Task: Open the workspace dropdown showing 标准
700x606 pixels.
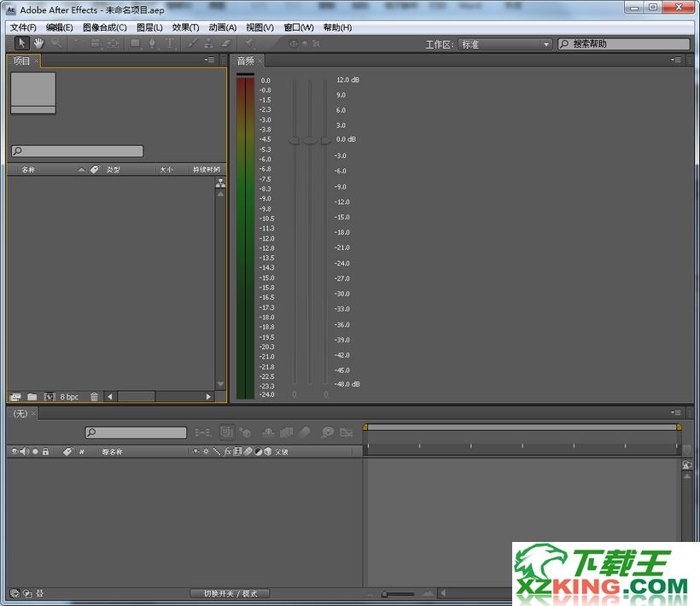Action: [x=505, y=44]
